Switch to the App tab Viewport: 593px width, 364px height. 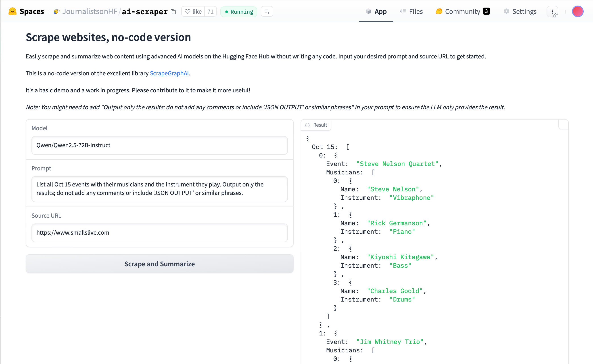[x=376, y=11]
